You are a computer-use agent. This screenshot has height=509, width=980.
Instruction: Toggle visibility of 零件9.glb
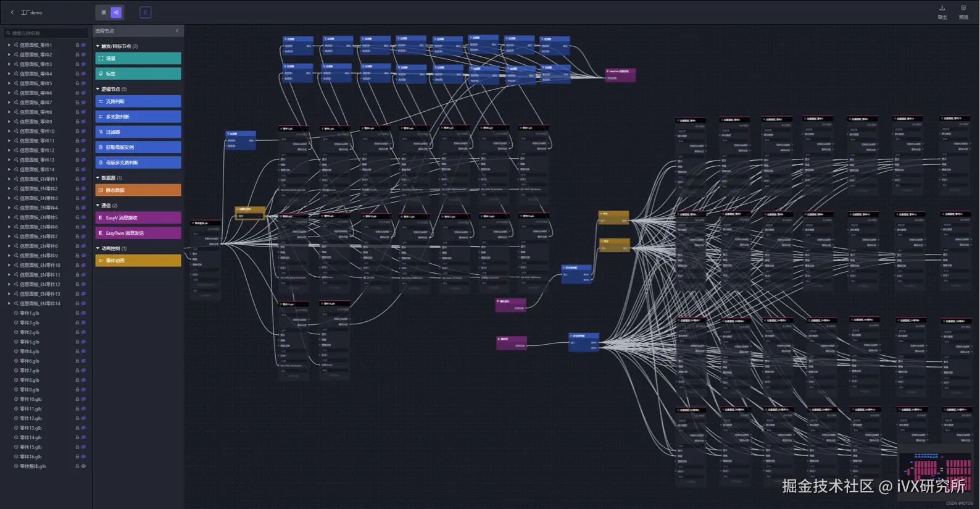[x=83, y=390]
